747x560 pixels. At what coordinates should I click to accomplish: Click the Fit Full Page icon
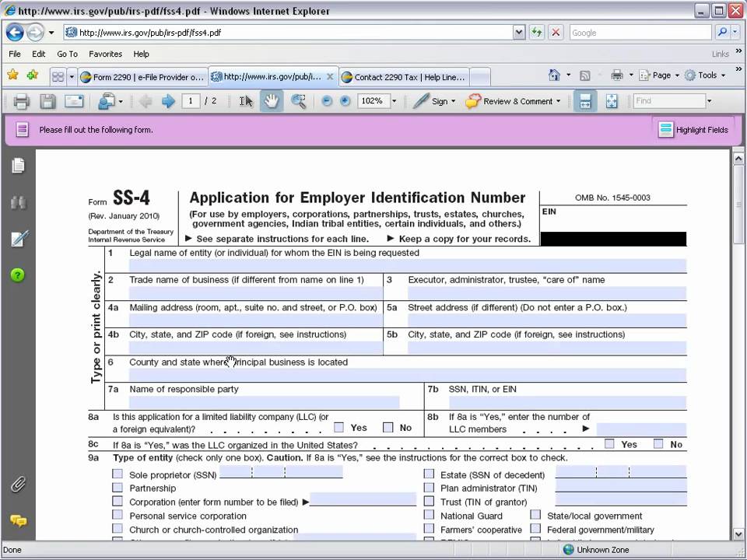[x=612, y=101]
